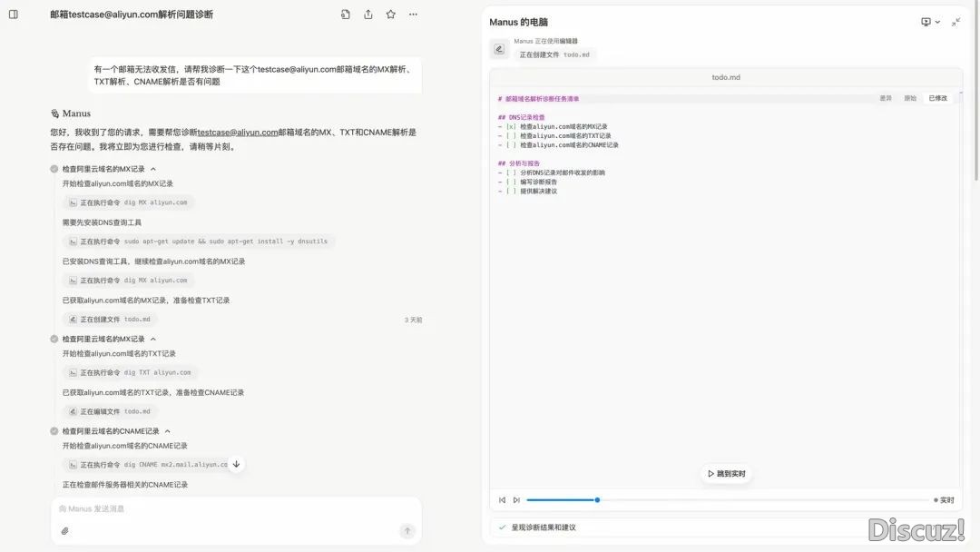Open 正在编辑文件 todo.md chip
980x552 pixels.
pos(110,411)
